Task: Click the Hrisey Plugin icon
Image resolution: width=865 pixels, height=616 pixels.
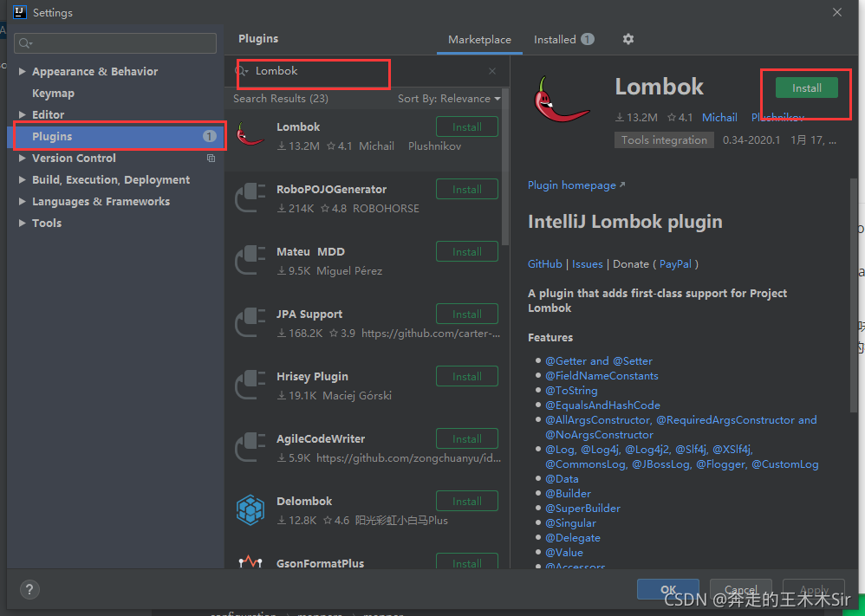Action: coord(250,385)
